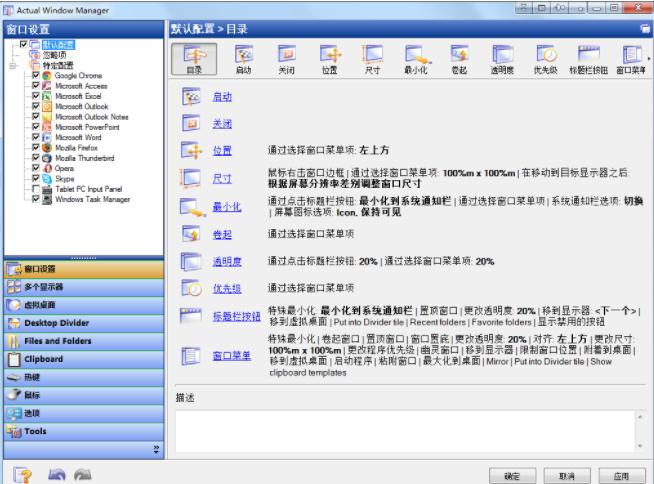Toggle the Microsoft Word checkbox
Viewport: 654px width, 484px height.
(36, 137)
